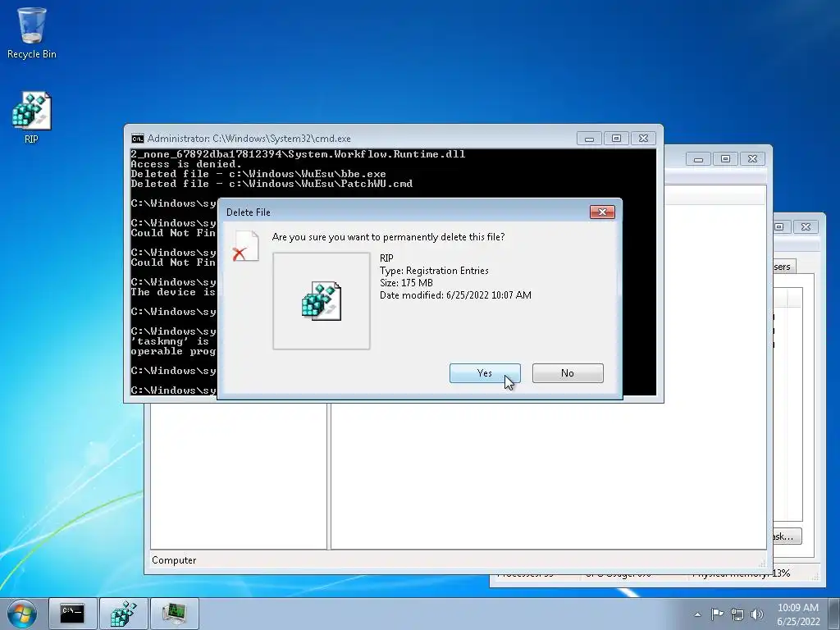The image size is (840, 630).
Task: Switch to Task Manager taskbar button
Action: 175,614
